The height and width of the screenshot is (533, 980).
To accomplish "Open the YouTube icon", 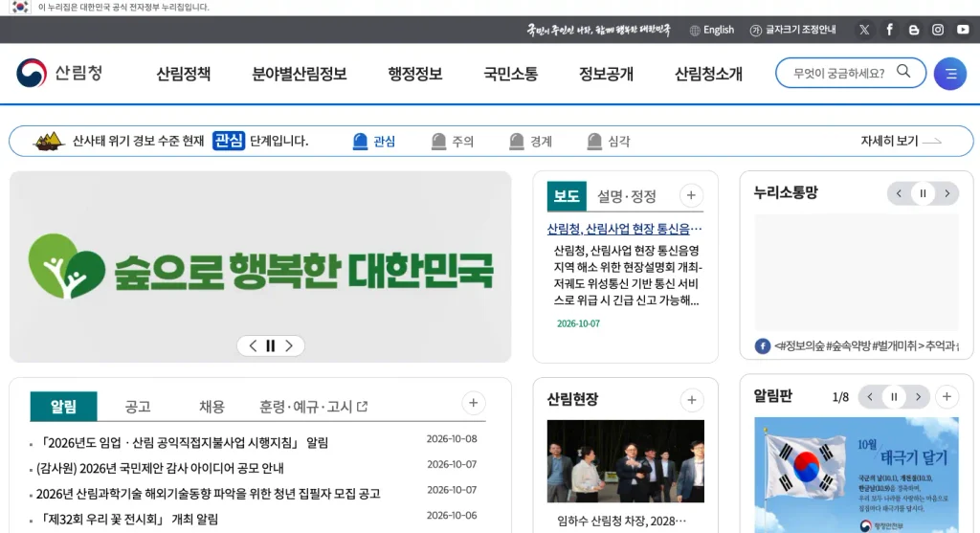I will tap(963, 30).
